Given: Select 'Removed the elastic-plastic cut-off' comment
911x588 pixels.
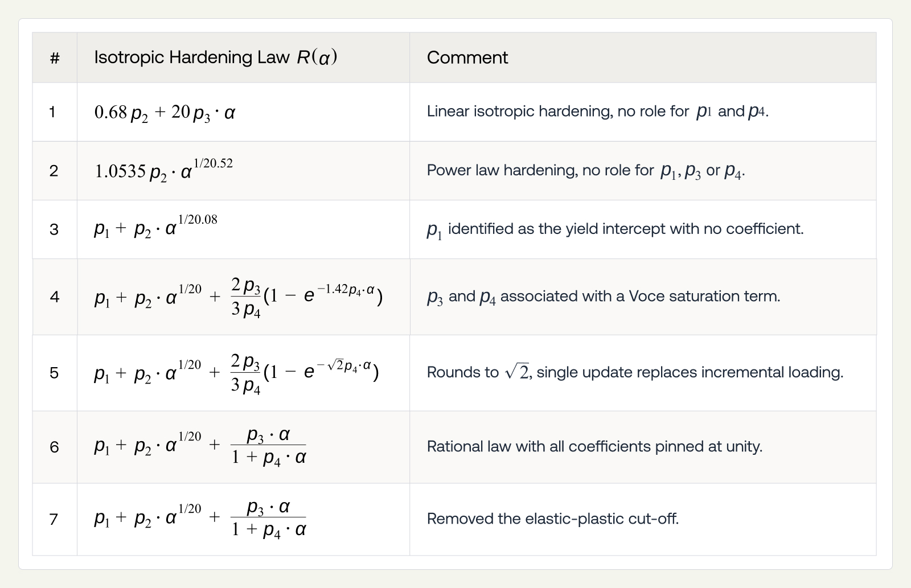Looking at the screenshot, I should click(x=553, y=519).
